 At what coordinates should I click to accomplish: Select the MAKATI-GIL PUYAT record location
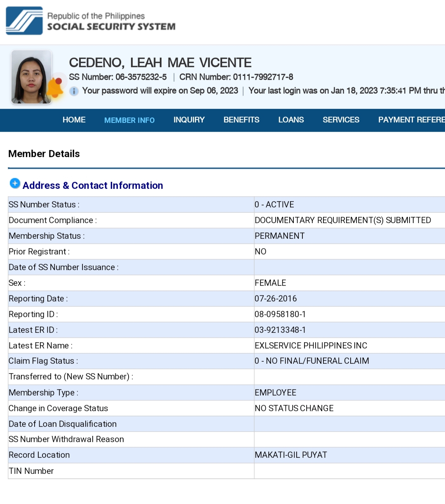290,455
